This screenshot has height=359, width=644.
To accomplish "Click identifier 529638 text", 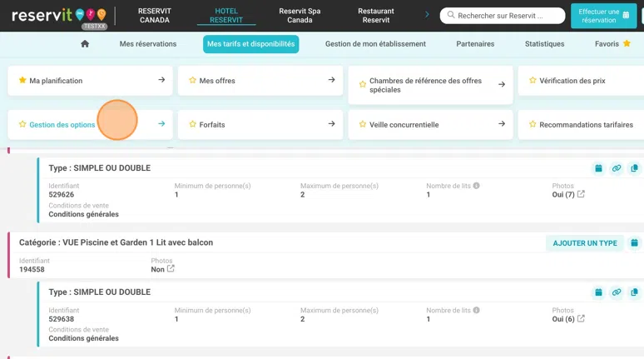I will tap(62, 319).
